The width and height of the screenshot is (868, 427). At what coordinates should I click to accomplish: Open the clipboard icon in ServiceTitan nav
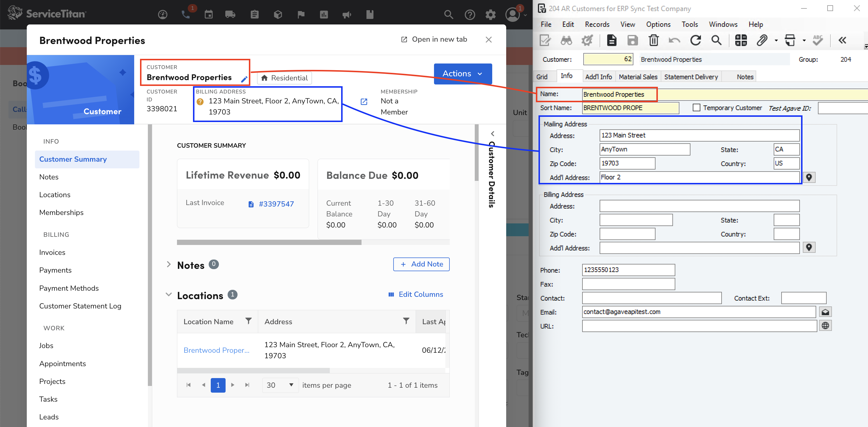tap(255, 15)
